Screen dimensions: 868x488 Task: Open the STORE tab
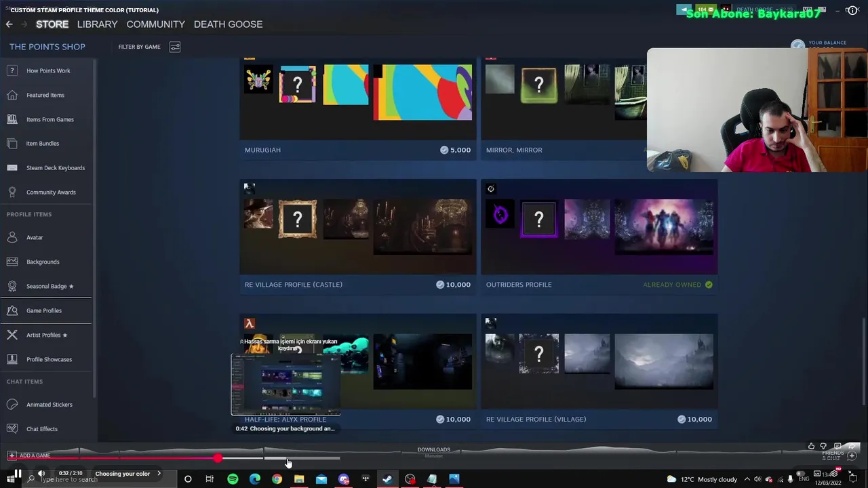pos(52,24)
